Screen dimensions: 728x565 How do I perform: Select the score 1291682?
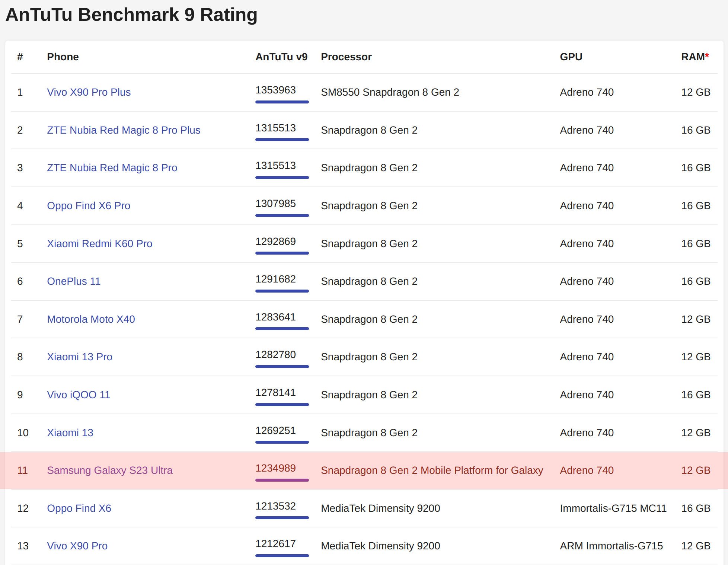275,279
